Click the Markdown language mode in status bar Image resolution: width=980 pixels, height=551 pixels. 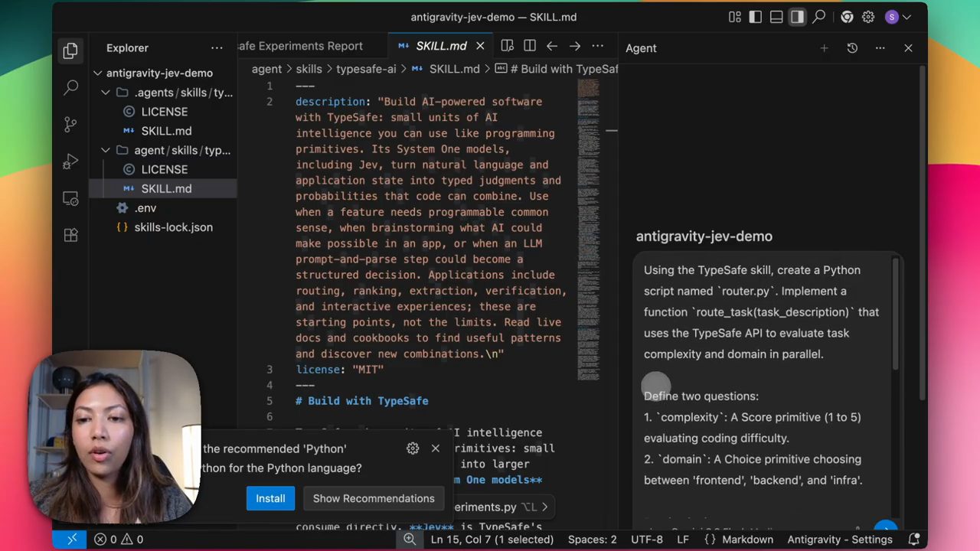748,540
